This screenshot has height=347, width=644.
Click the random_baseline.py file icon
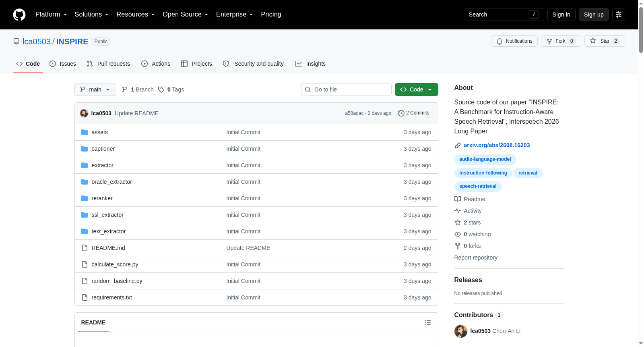(85, 281)
